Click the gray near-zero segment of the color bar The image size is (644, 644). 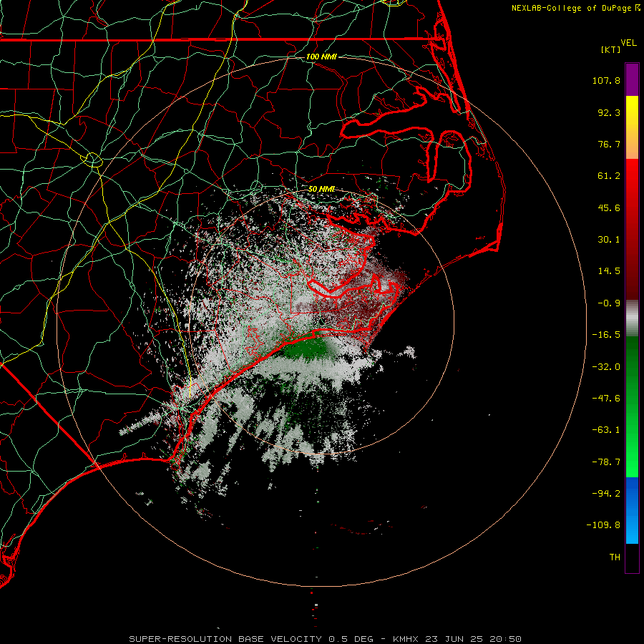pyautogui.click(x=632, y=318)
